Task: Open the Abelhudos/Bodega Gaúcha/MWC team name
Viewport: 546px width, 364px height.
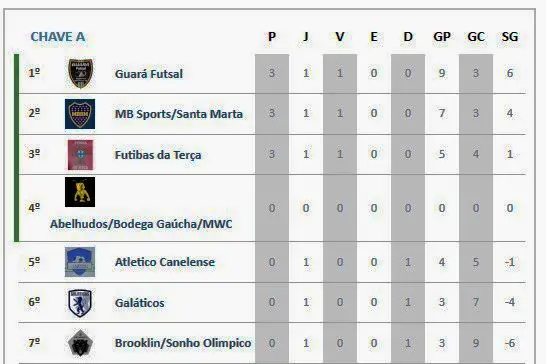Action: point(141,224)
